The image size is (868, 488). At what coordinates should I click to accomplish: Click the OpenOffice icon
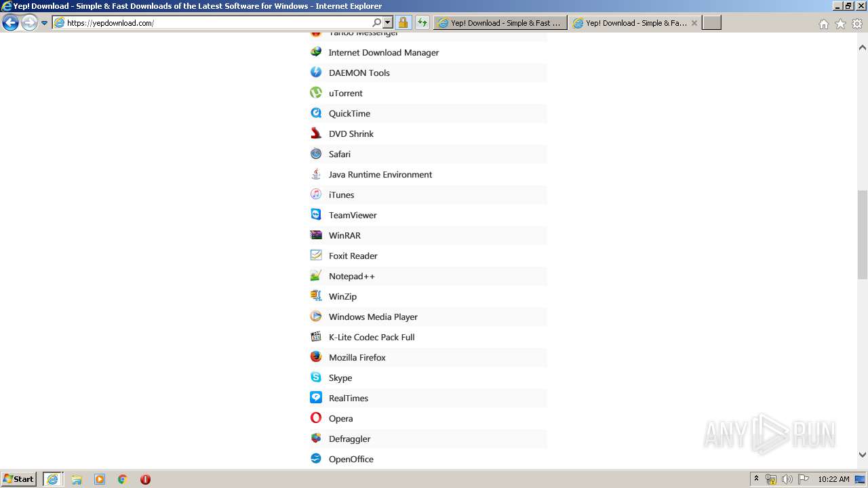(316, 459)
